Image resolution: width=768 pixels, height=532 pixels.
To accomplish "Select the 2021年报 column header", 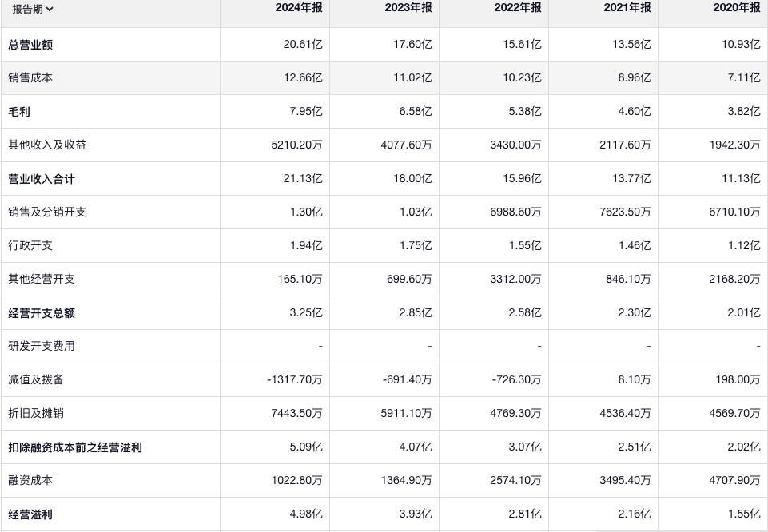I will (626, 8).
